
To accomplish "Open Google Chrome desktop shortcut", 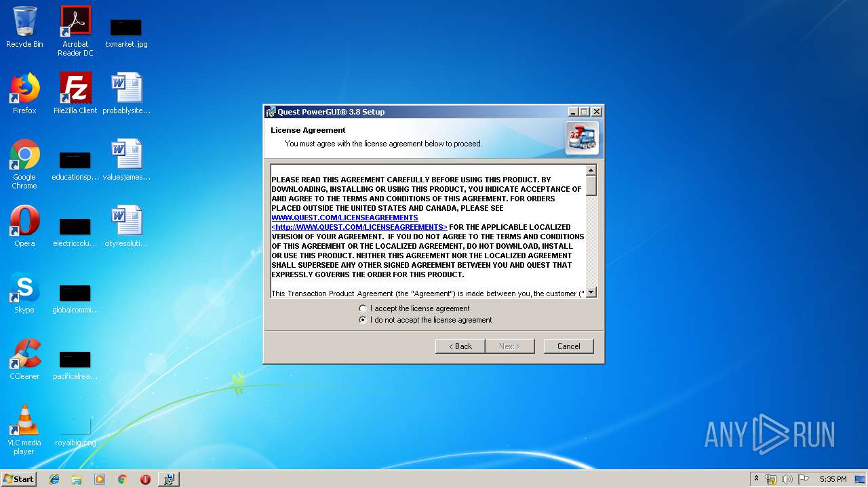I will (x=24, y=164).
